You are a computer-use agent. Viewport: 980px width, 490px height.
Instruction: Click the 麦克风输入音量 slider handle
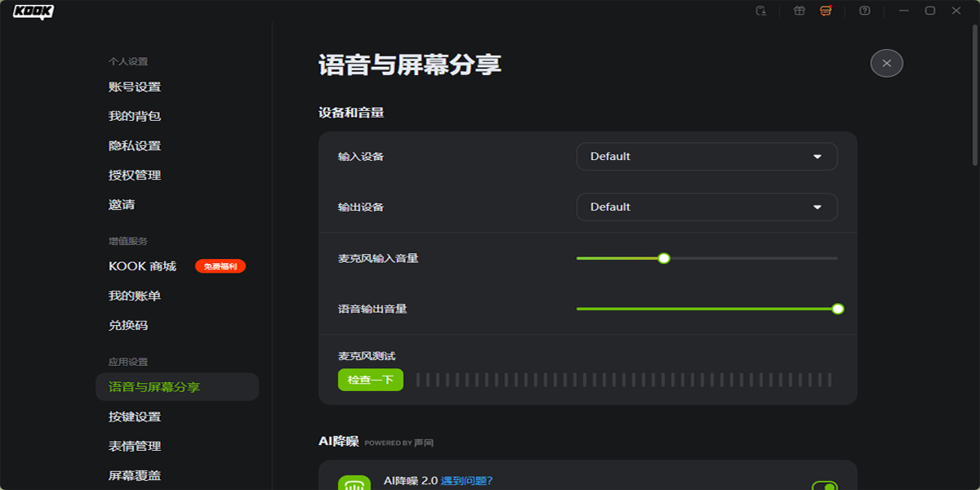[664, 258]
